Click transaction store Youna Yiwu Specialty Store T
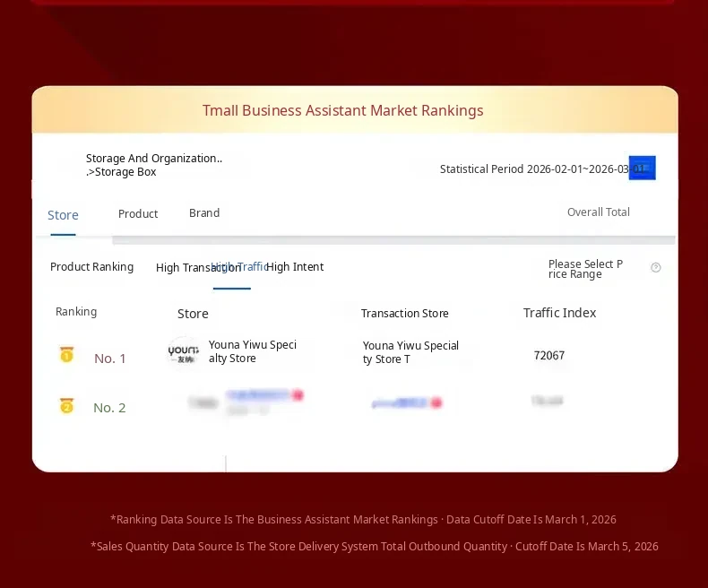Viewport: 708px width, 588px height. (410, 352)
